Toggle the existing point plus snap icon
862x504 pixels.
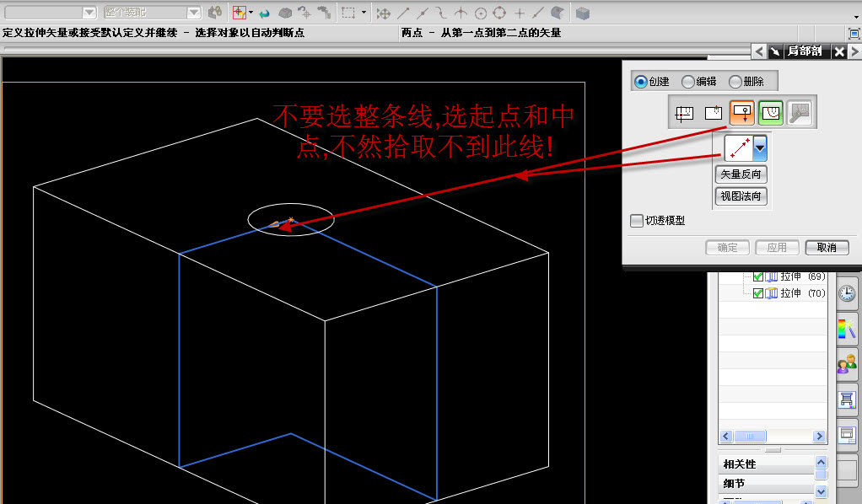pos(519,13)
